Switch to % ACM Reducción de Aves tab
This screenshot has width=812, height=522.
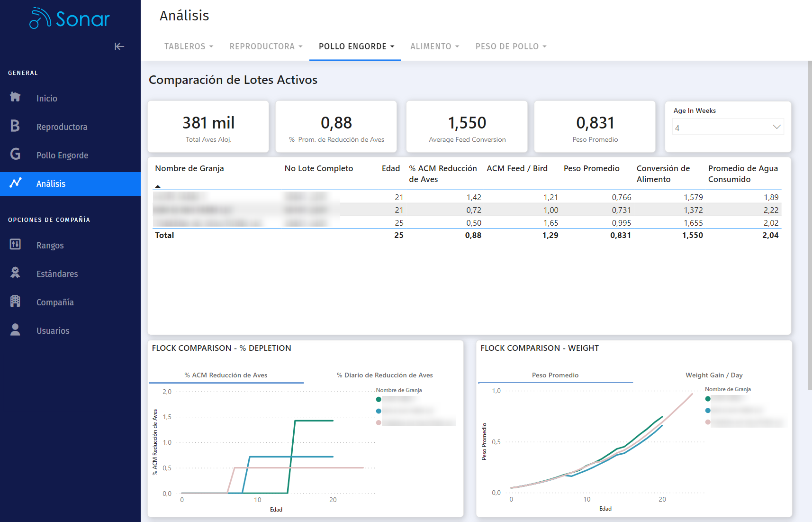[x=226, y=375]
